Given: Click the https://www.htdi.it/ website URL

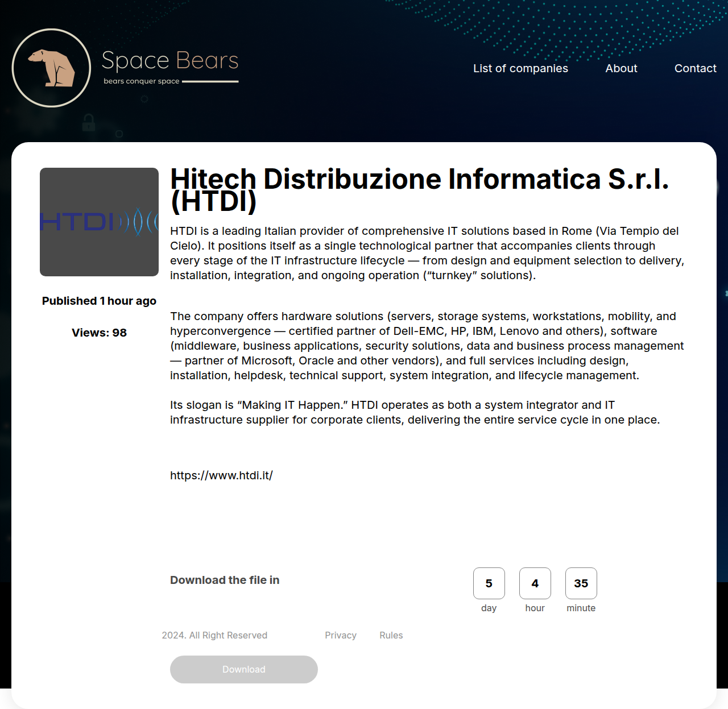Looking at the screenshot, I should pyautogui.click(x=221, y=475).
